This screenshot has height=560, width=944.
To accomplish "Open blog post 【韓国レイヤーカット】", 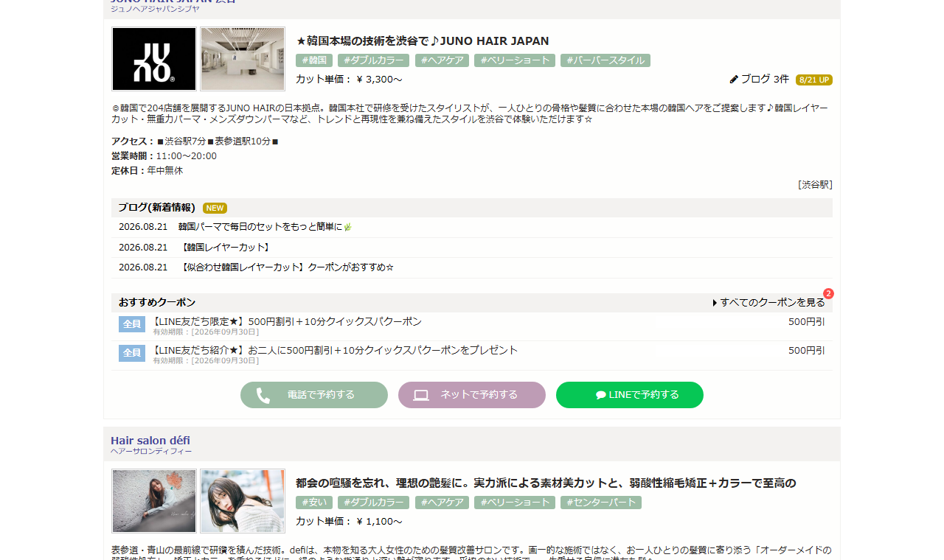I will (x=224, y=247).
